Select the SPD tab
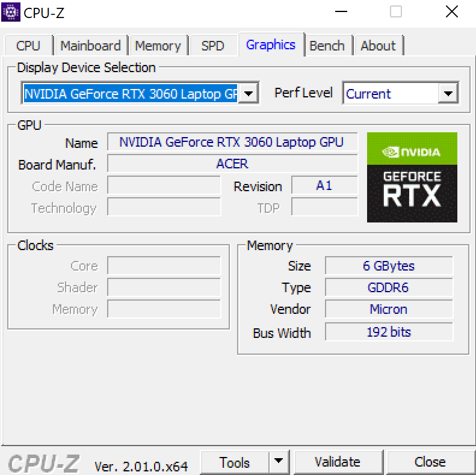Image resolution: width=476 pixels, height=475 pixels. tap(212, 46)
